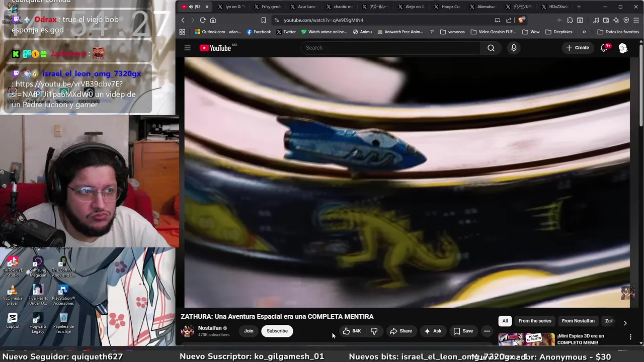
Task: Open the Video Genshin FUE bookmarks folder
Action: pos(493,32)
